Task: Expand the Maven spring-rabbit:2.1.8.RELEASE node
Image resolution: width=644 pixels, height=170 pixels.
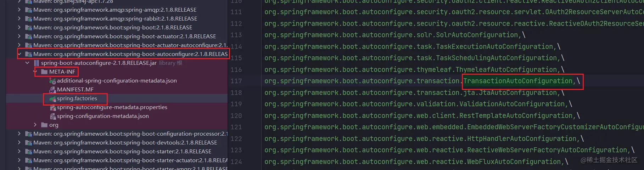Action: tap(19, 19)
